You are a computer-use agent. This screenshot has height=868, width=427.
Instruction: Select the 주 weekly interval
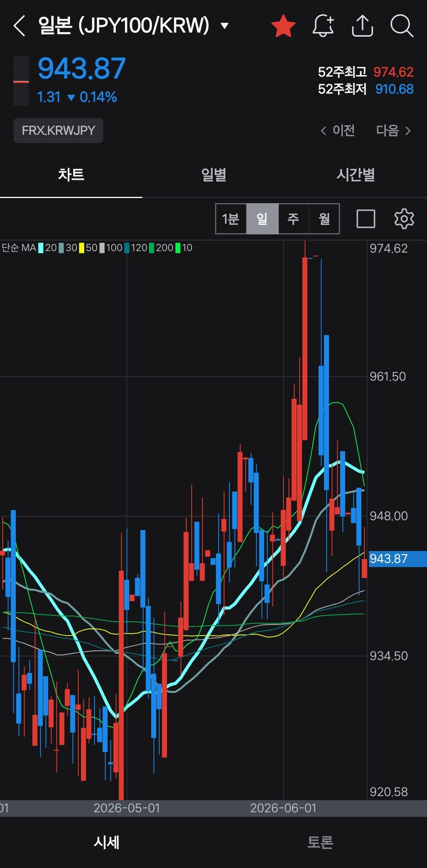click(293, 219)
